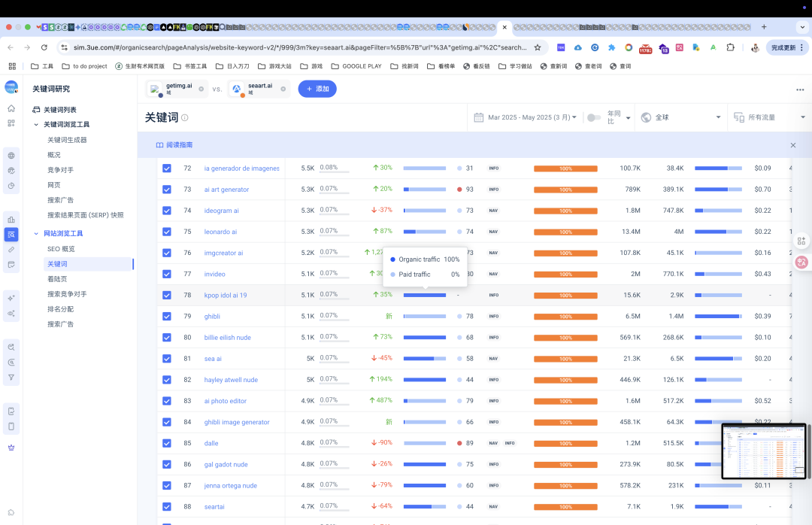Open the browser tab list chevron
Screen dimensions: 812x525
[802, 27]
